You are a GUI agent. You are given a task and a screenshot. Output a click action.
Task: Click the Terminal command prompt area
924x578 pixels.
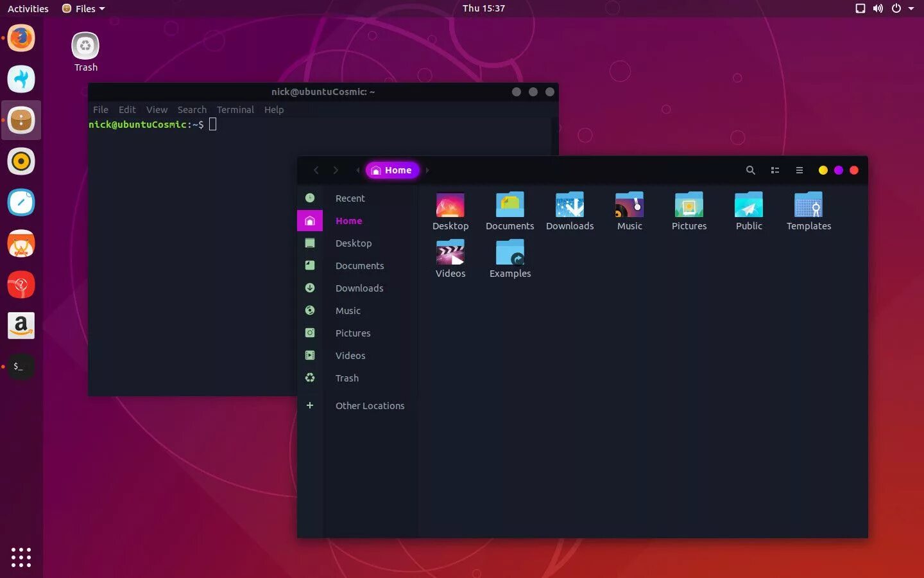pyautogui.click(x=153, y=125)
